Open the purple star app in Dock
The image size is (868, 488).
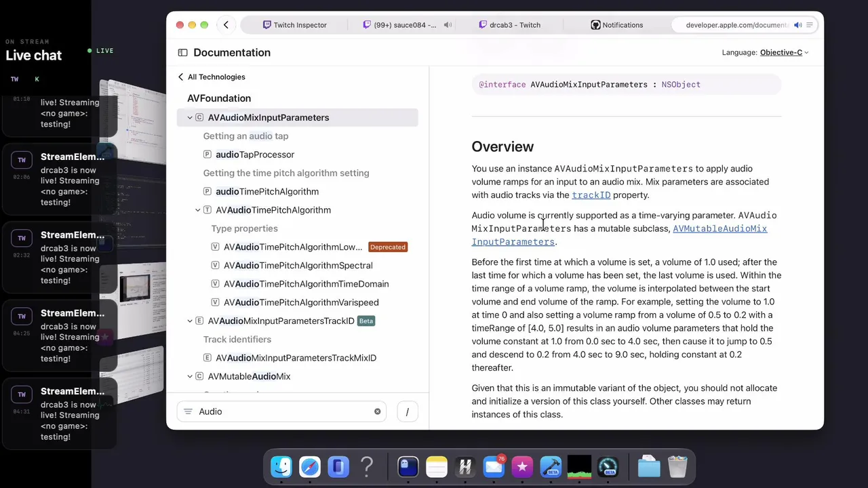pyautogui.click(x=522, y=466)
